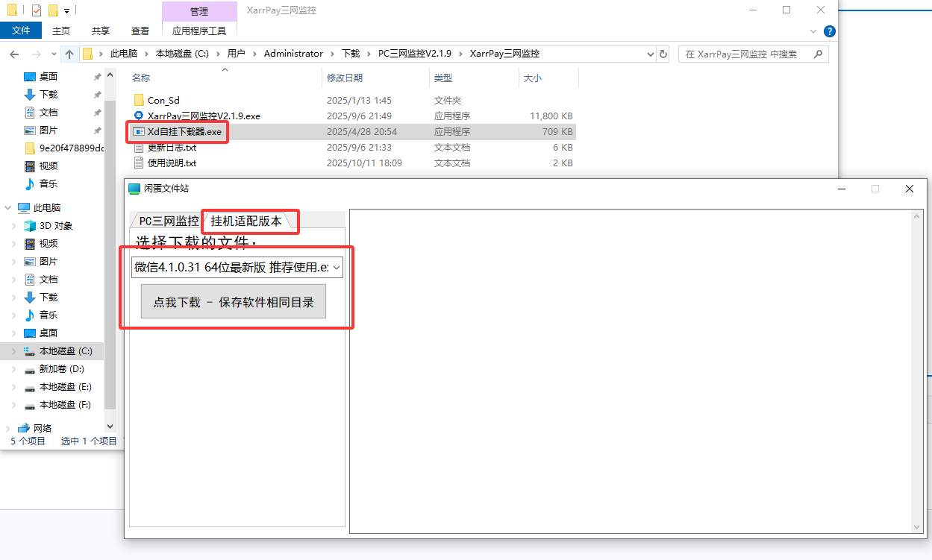This screenshot has width=932, height=560.
Task: Click the XarrPay三网监控 search box
Action: (x=746, y=54)
